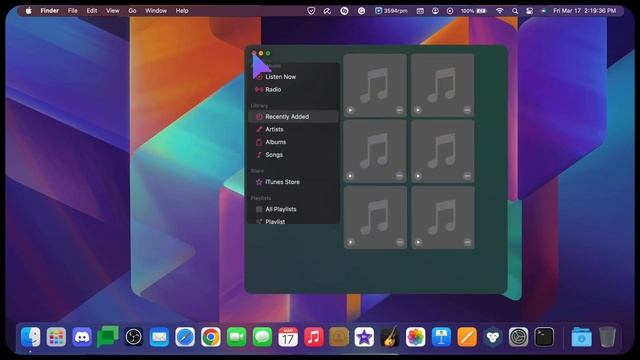Launch GarageBand from the Dock
Screen dimensions: 640x360
[x=390, y=337]
